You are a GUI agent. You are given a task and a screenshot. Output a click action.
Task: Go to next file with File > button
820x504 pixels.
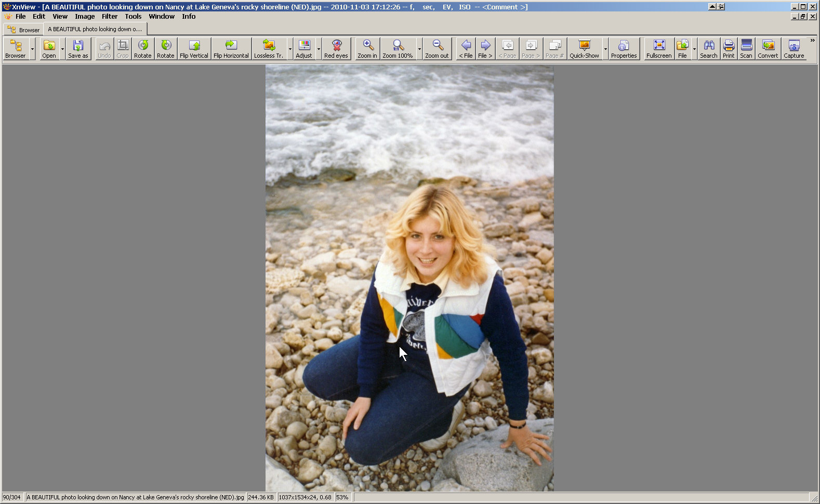[x=485, y=49]
